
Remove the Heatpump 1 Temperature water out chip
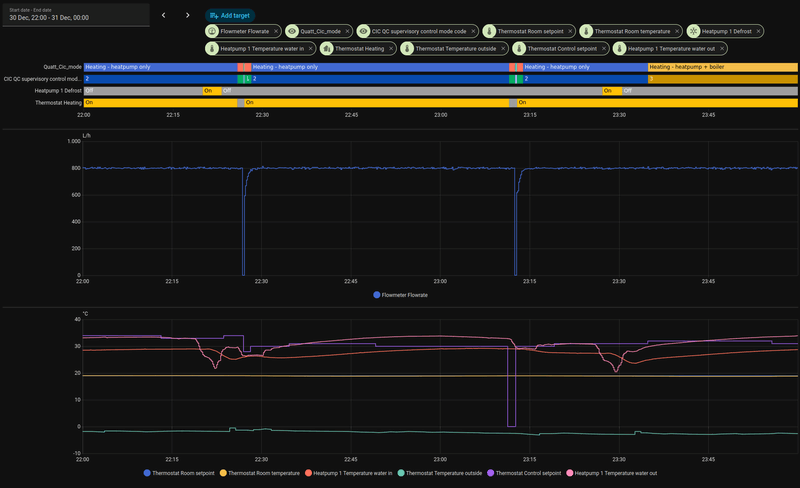click(722, 48)
